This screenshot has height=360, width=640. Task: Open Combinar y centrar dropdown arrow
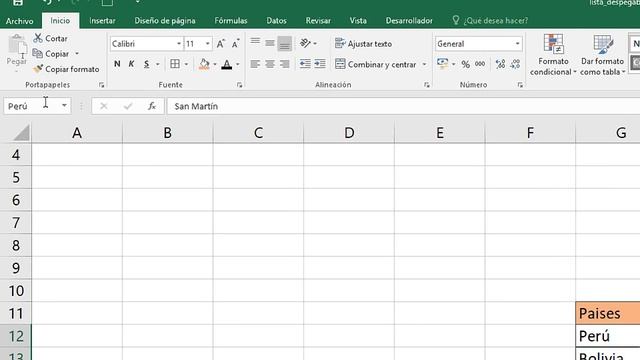[424, 64]
